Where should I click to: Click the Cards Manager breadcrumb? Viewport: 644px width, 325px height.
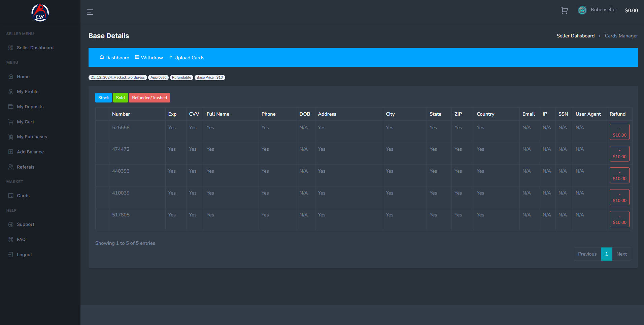[x=621, y=36]
